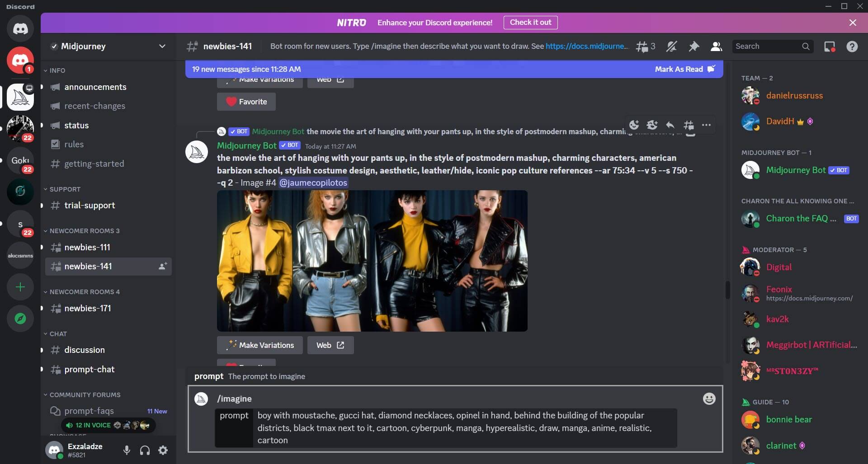Viewport: 868px width, 464px height.
Task: Toggle microphone mute
Action: tap(127, 450)
